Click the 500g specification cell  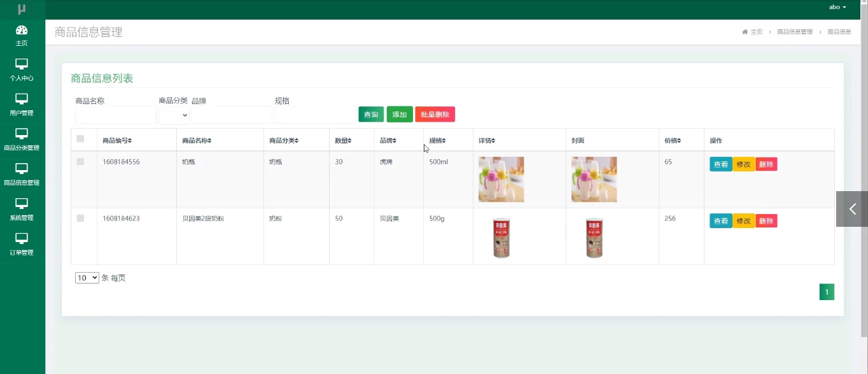pyautogui.click(x=437, y=219)
